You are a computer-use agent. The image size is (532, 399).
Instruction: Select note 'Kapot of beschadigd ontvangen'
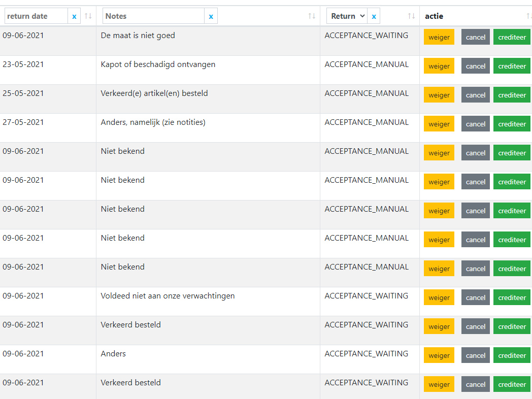click(158, 64)
